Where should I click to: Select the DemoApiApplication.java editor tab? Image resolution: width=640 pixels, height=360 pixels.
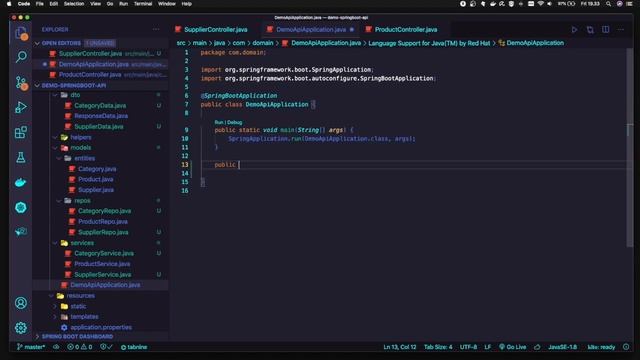click(311, 29)
